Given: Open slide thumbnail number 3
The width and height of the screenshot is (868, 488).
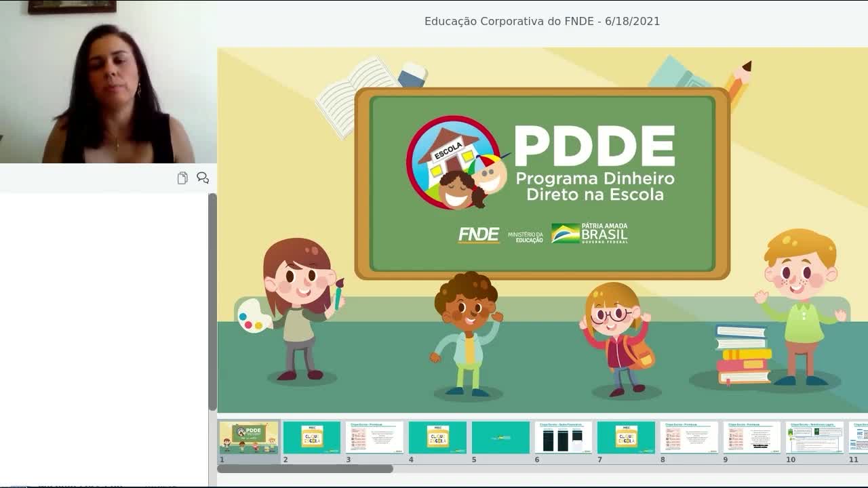Looking at the screenshot, I should pyautogui.click(x=374, y=437).
